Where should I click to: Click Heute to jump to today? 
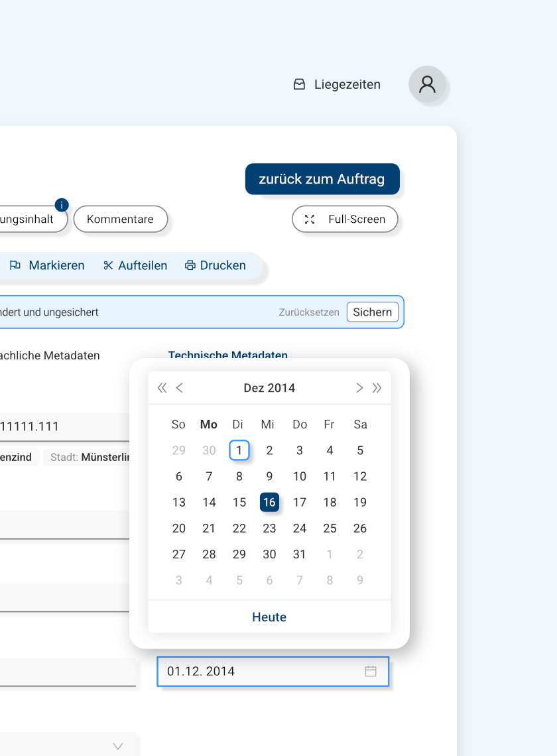click(269, 617)
